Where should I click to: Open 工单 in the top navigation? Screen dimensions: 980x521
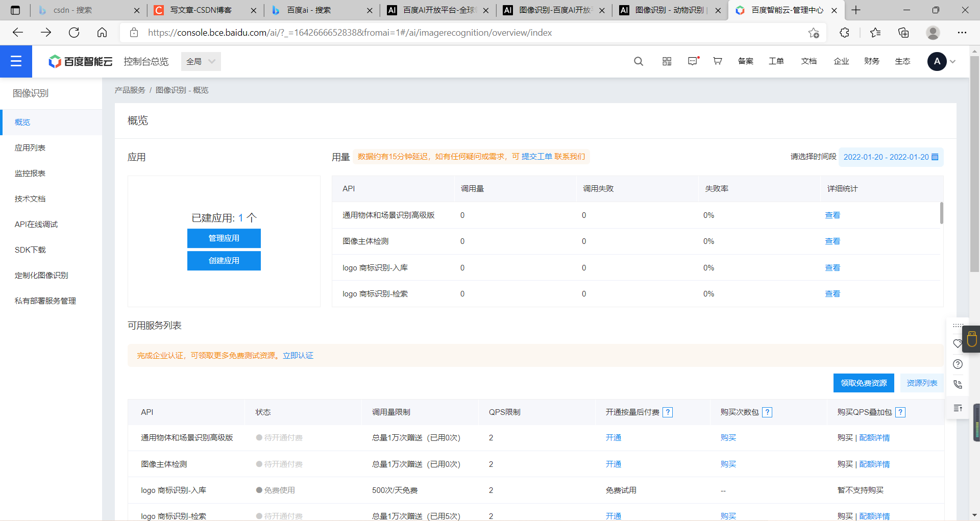click(776, 61)
